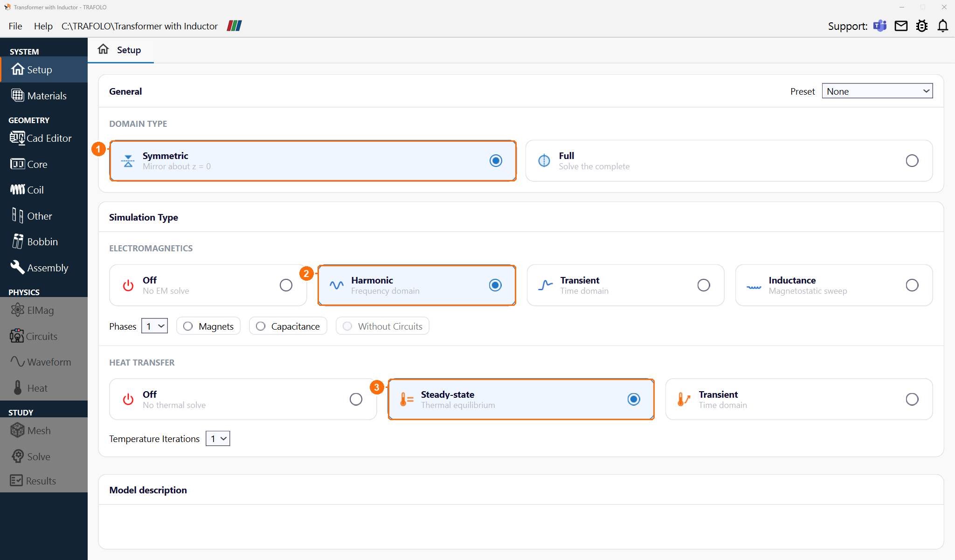Click the ParaView-style striped logo icon
The width and height of the screenshot is (955, 560).
coord(234,26)
